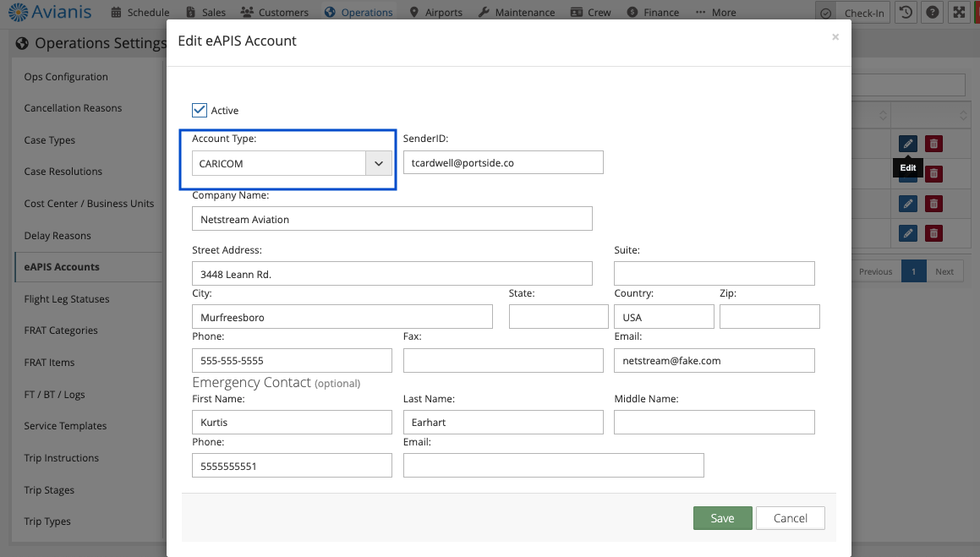Click the blue pencil edit icon in first row
Image resolution: width=980 pixels, height=557 pixels.
(907, 144)
